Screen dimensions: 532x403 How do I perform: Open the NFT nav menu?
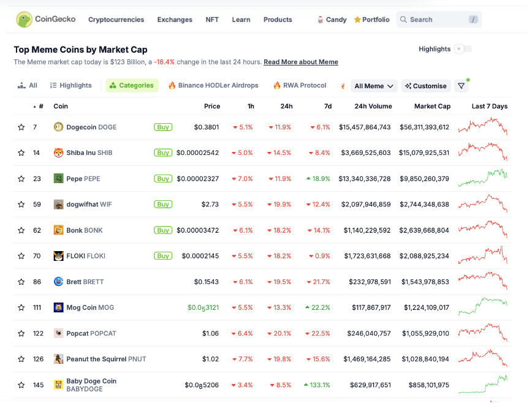point(212,20)
